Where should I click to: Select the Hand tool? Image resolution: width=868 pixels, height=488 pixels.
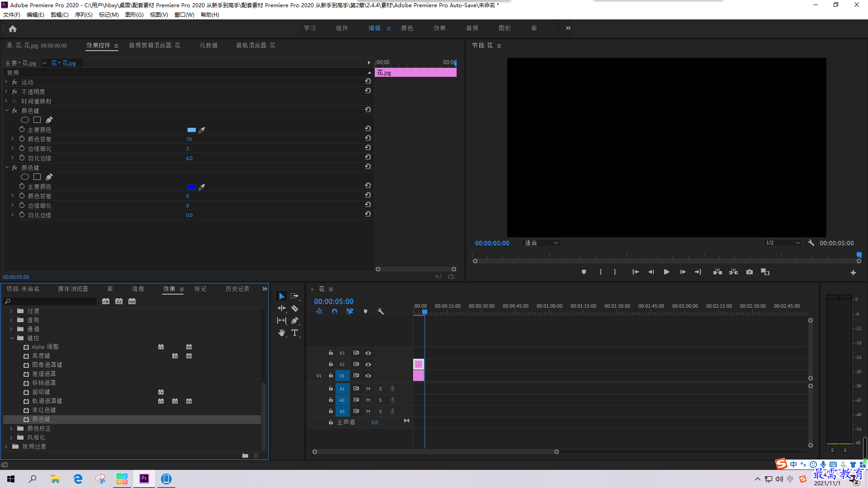(x=282, y=333)
